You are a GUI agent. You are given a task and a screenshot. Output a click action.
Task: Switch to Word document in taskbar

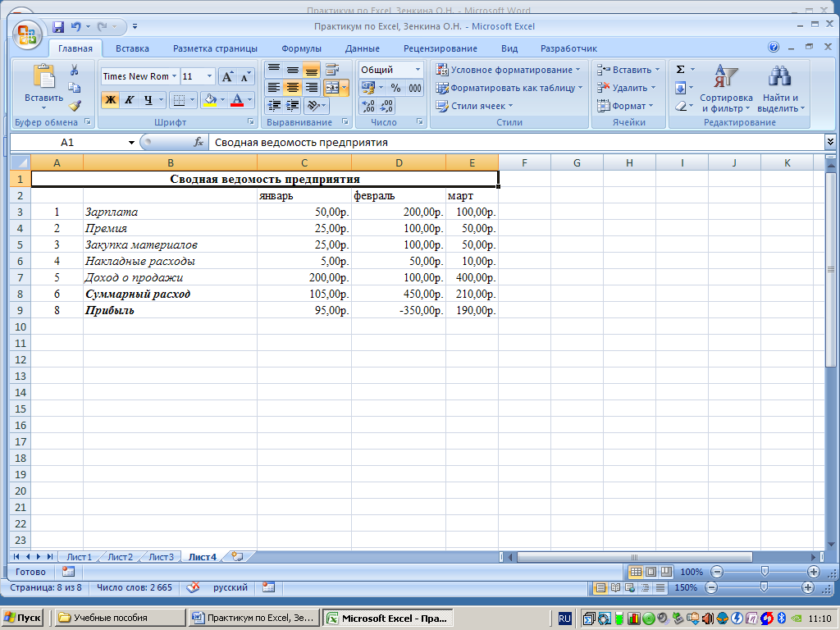click(x=254, y=618)
